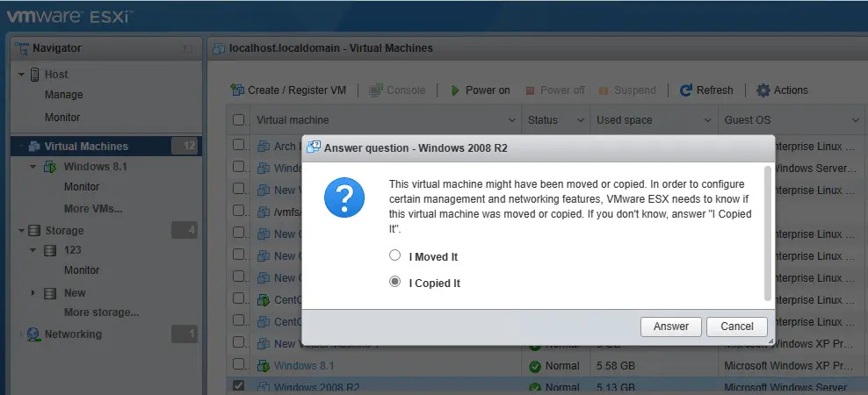Check the Windows 8.1 row checkbox

click(239, 364)
